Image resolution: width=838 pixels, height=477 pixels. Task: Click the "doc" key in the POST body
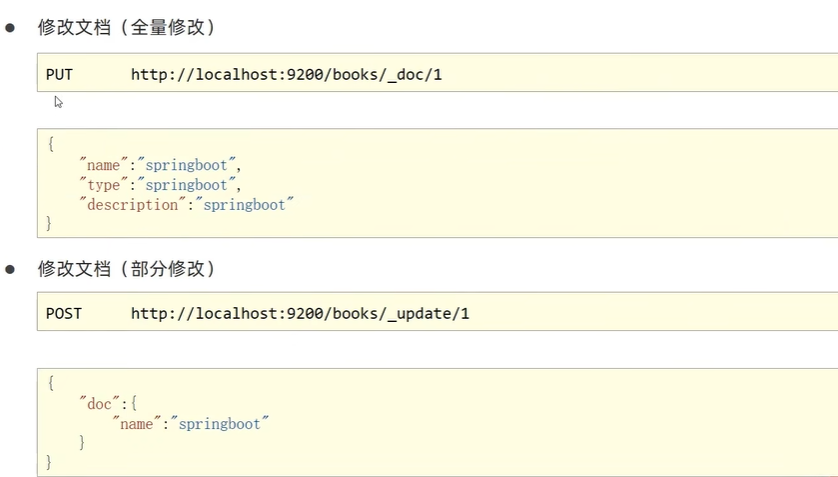pyautogui.click(x=99, y=402)
